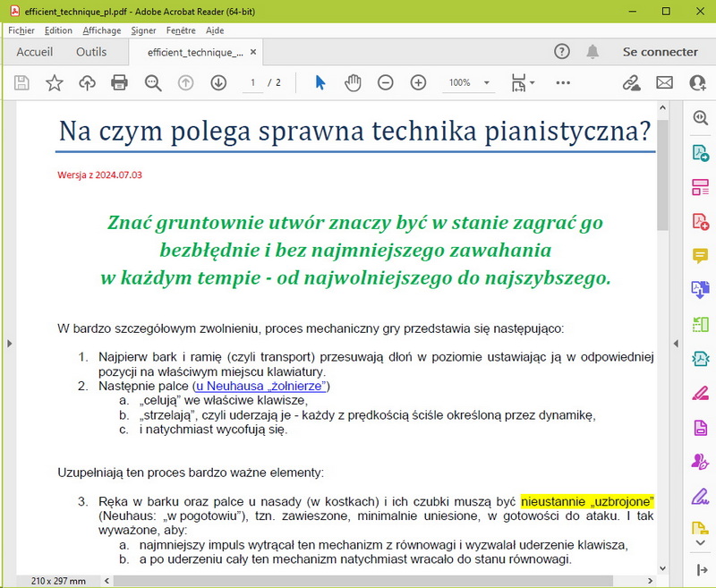Click the print document icon

[x=119, y=83]
